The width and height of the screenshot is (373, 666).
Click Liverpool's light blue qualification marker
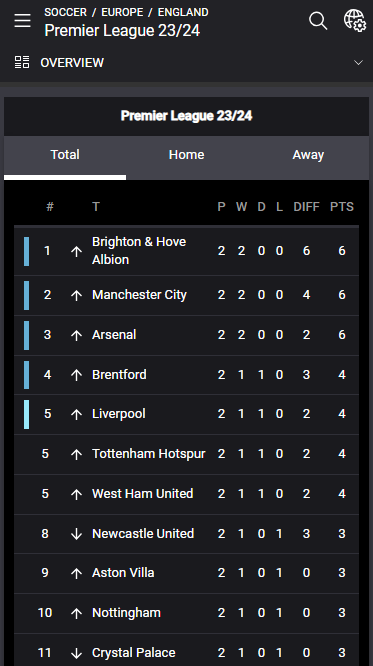(x=26, y=414)
